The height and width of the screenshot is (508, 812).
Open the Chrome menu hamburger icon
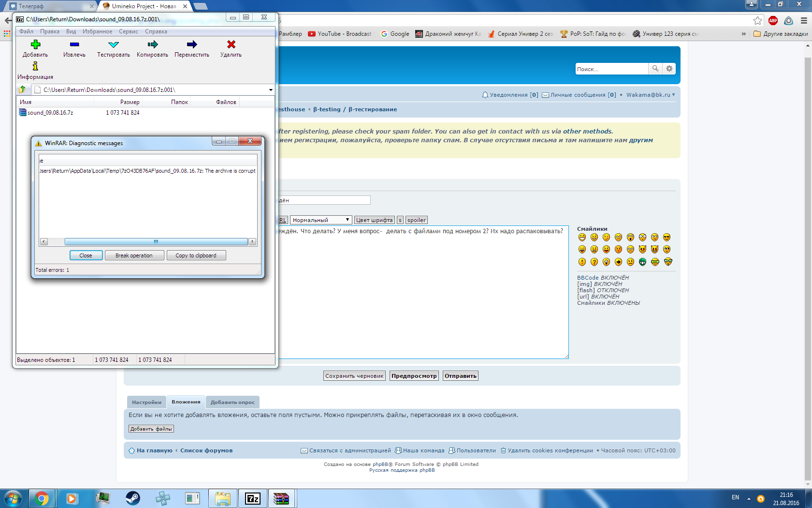click(804, 20)
